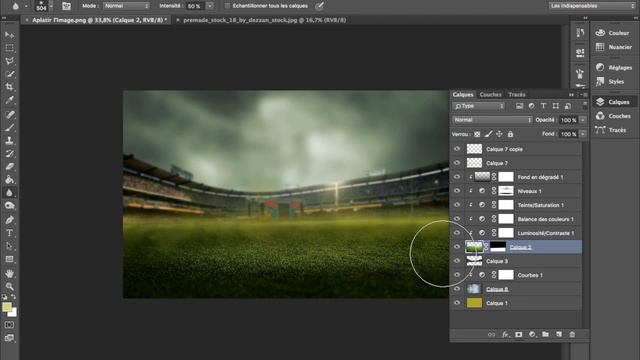Toggle visibility of Calque 8 layer
640x360 pixels.
(457, 289)
